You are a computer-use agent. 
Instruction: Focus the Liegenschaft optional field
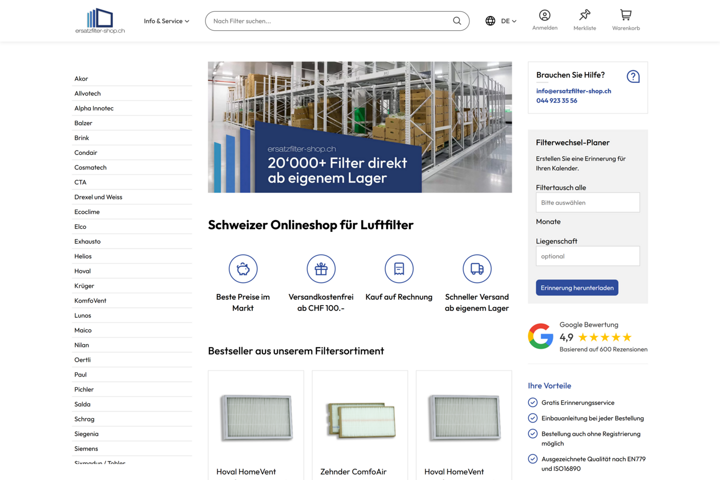(587, 256)
